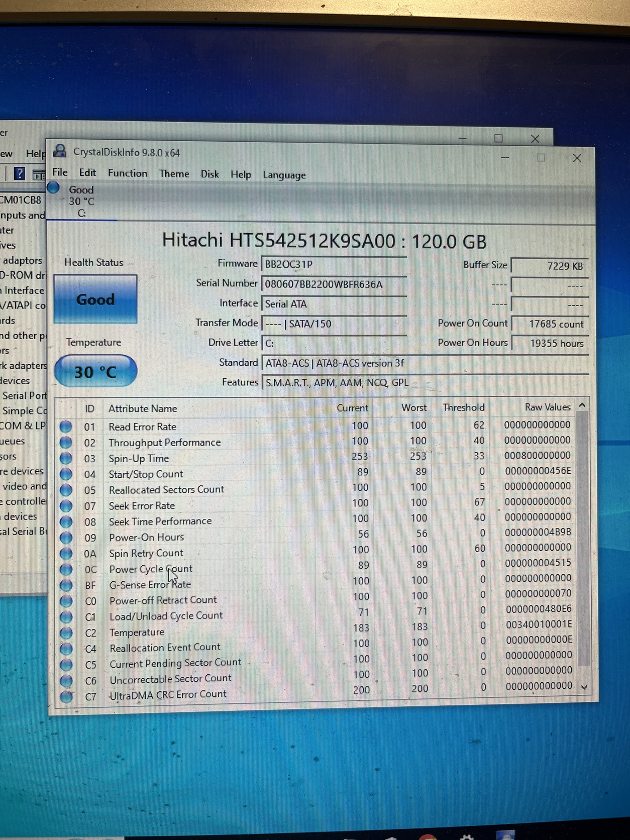Open the Function menu
630x840 pixels.
[x=128, y=173]
